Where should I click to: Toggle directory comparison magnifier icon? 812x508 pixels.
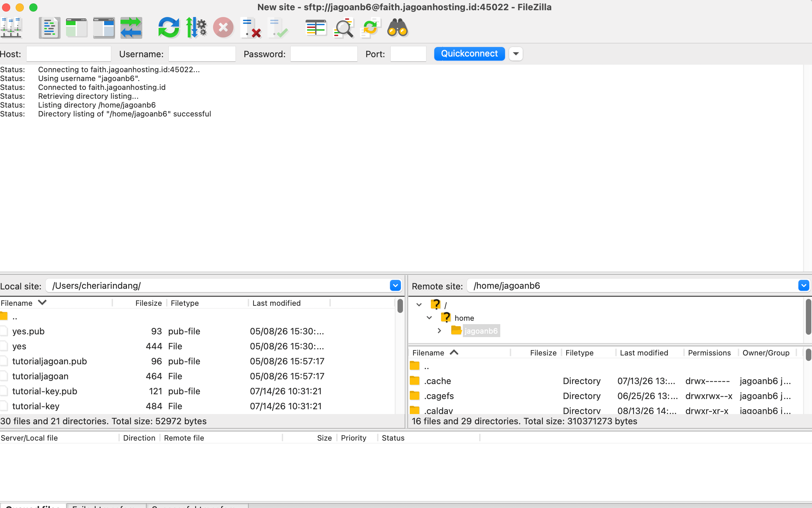(343, 28)
